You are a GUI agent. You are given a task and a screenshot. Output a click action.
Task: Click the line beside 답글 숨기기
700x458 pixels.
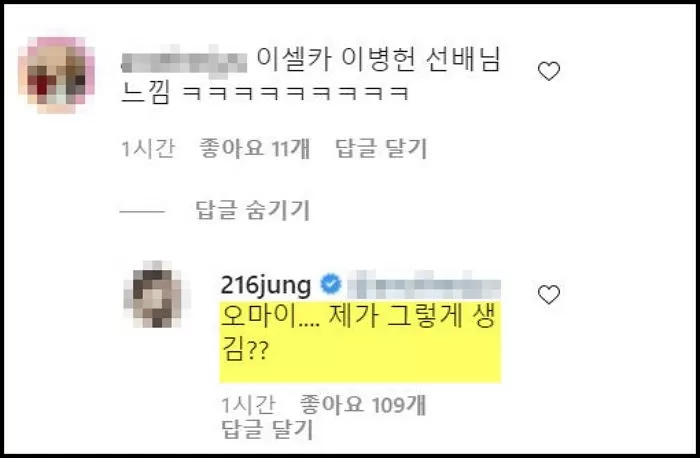142,211
